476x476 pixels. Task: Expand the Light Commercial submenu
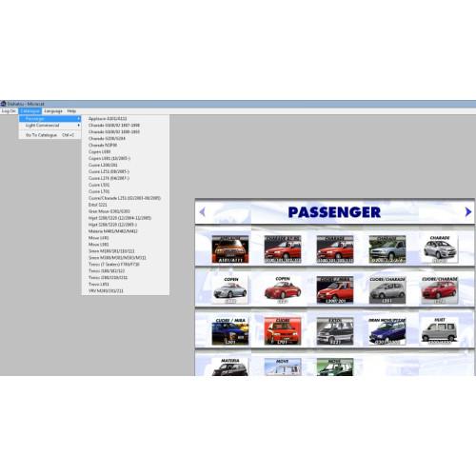click(50, 126)
